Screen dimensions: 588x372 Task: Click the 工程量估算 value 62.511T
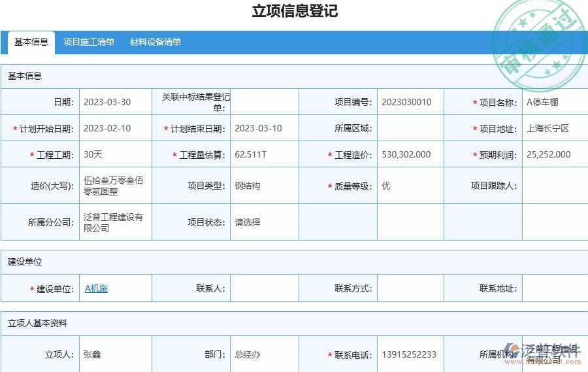(x=250, y=154)
